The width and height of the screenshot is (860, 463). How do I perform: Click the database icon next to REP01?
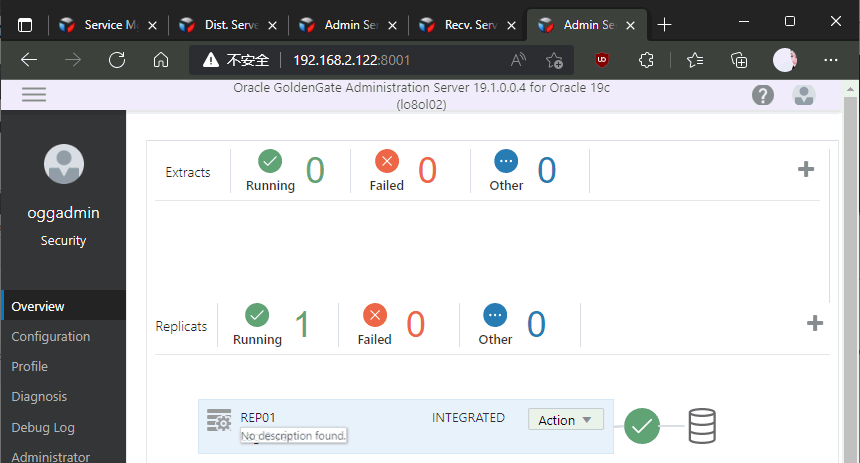(x=702, y=426)
